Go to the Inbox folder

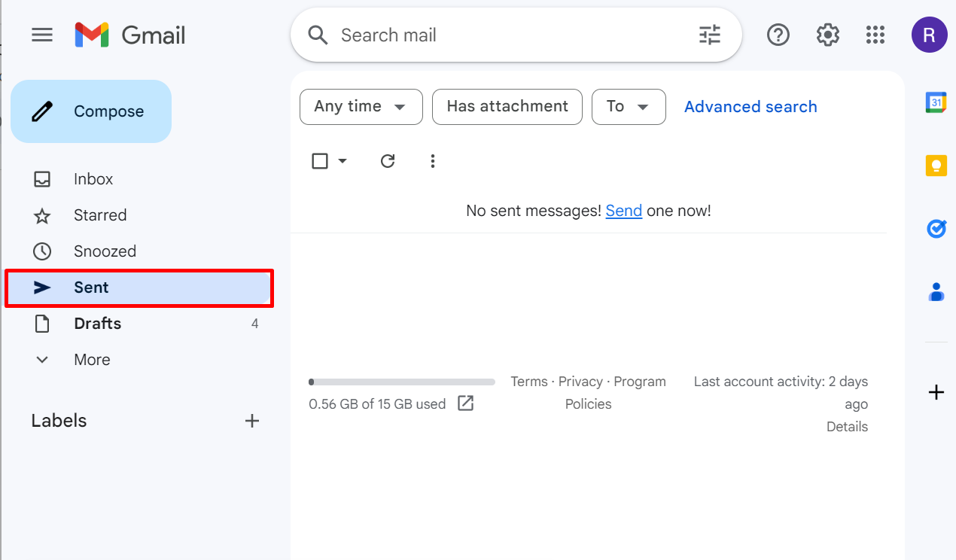click(93, 179)
